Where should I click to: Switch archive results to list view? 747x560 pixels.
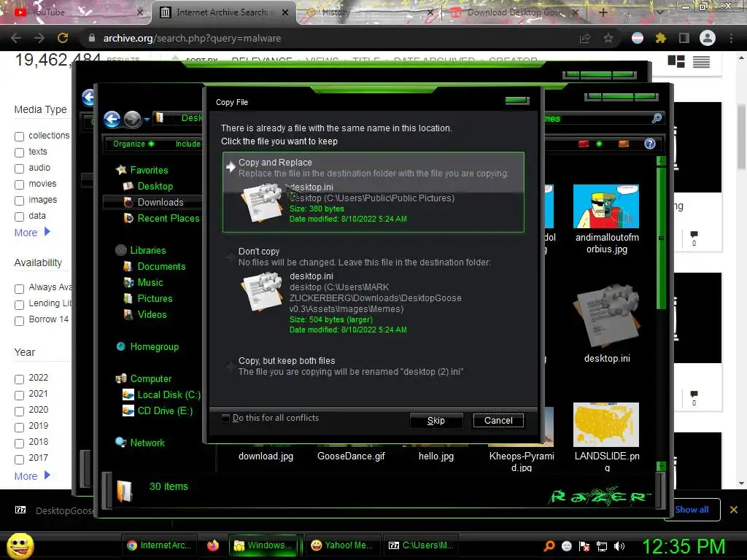pos(701,61)
